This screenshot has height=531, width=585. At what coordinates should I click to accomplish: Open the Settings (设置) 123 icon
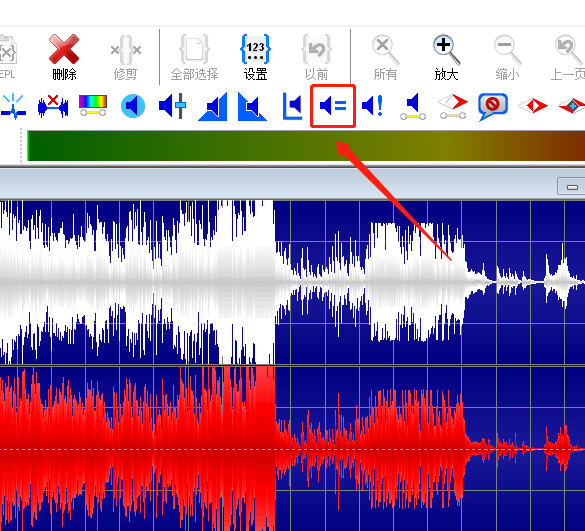tap(255, 57)
